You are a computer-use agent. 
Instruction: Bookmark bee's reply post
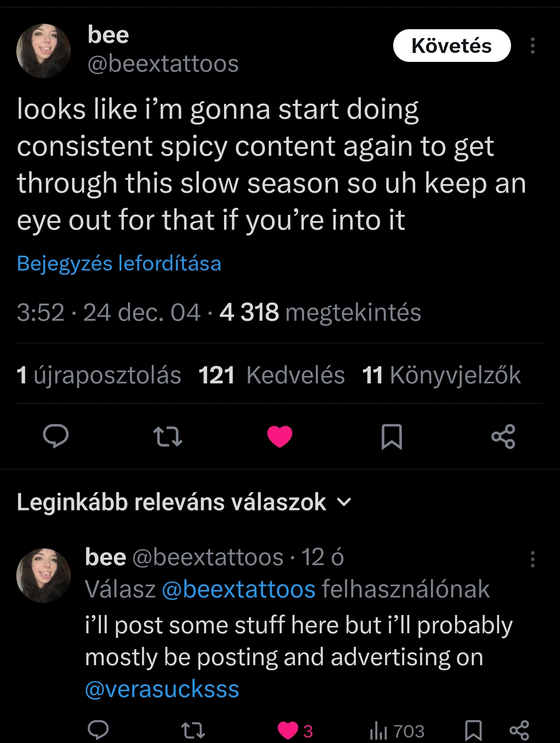pyautogui.click(x=473, y=730)
